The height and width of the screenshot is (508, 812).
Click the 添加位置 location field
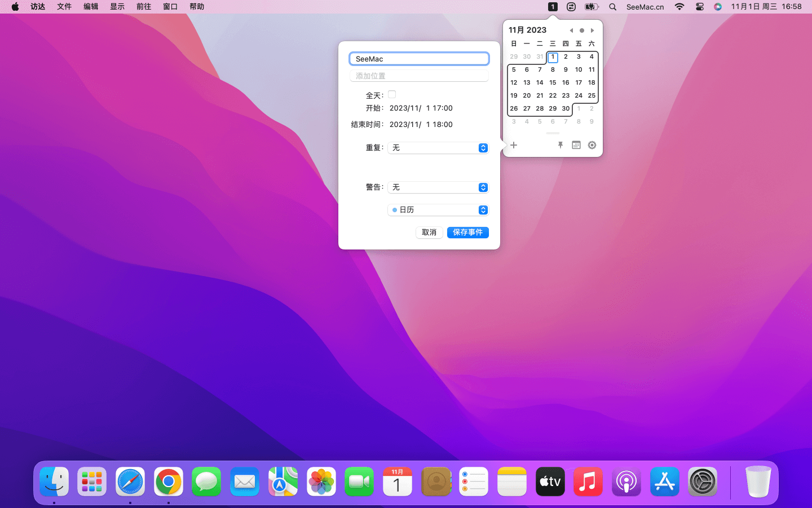point(419,76)
